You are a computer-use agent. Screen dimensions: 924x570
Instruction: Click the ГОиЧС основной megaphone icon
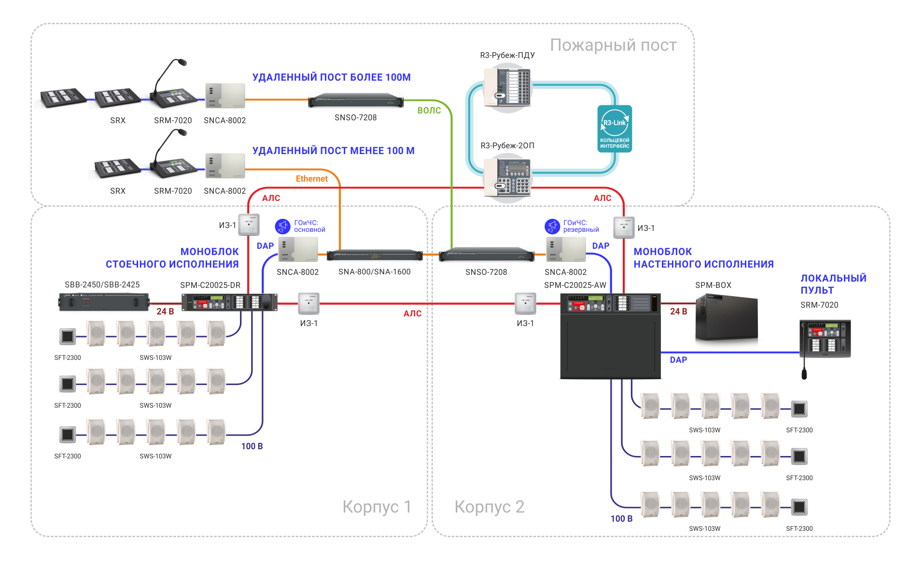pyautogui.click(x=282, y=226)
